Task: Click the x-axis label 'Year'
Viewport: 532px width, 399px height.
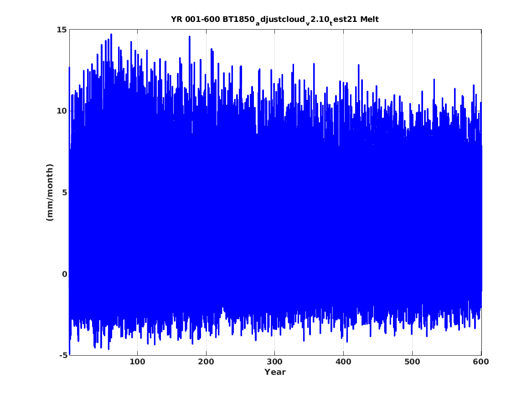Action: coord(275,372)
